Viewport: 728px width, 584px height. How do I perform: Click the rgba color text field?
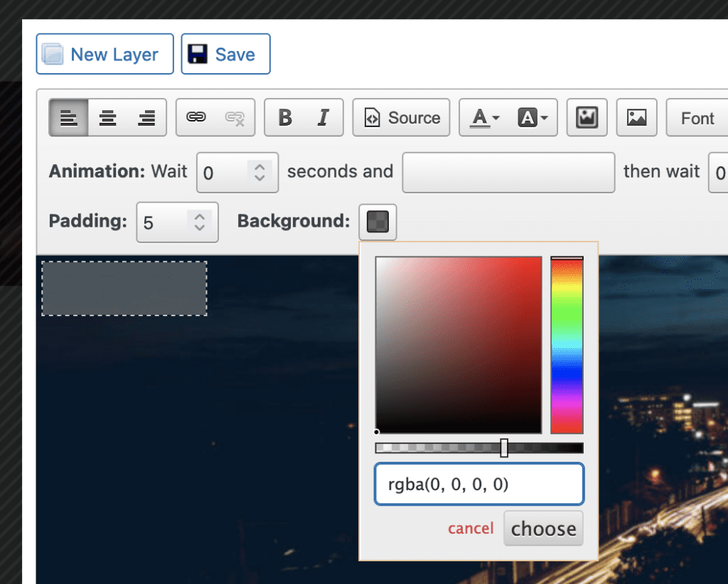[479, 485]
